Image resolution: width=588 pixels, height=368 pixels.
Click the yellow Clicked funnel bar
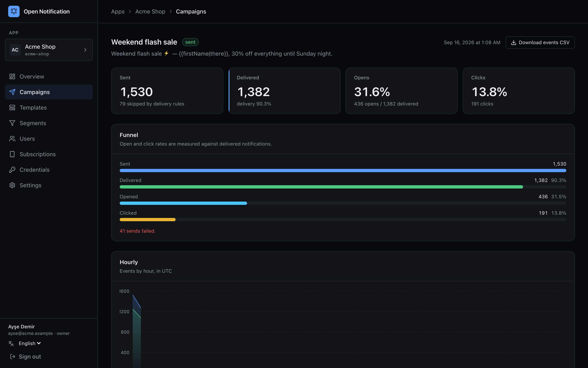(x=147, y=220)
